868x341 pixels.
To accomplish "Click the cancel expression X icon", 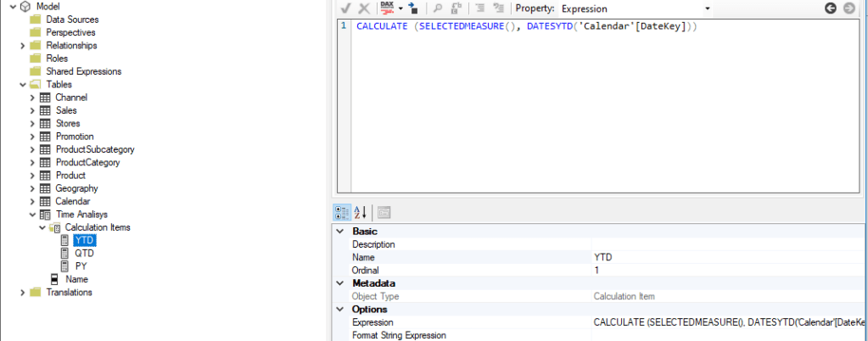I will coord(364,8).
